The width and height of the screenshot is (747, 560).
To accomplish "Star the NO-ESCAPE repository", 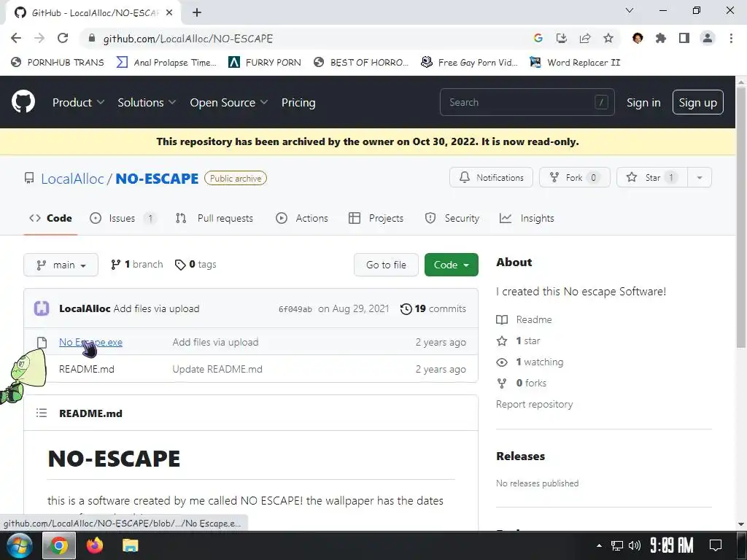I will [652, 178].
